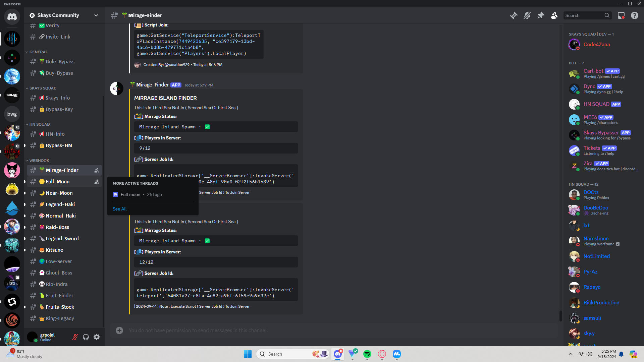The height and width of the screenshot is (362, 644).
Task: Open the Invite-Link channel
Action: 64,37
